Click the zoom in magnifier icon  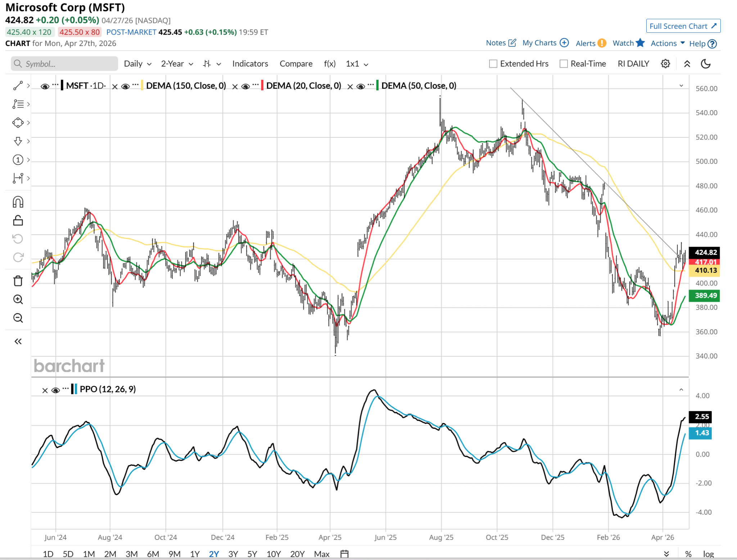(18, 299)
